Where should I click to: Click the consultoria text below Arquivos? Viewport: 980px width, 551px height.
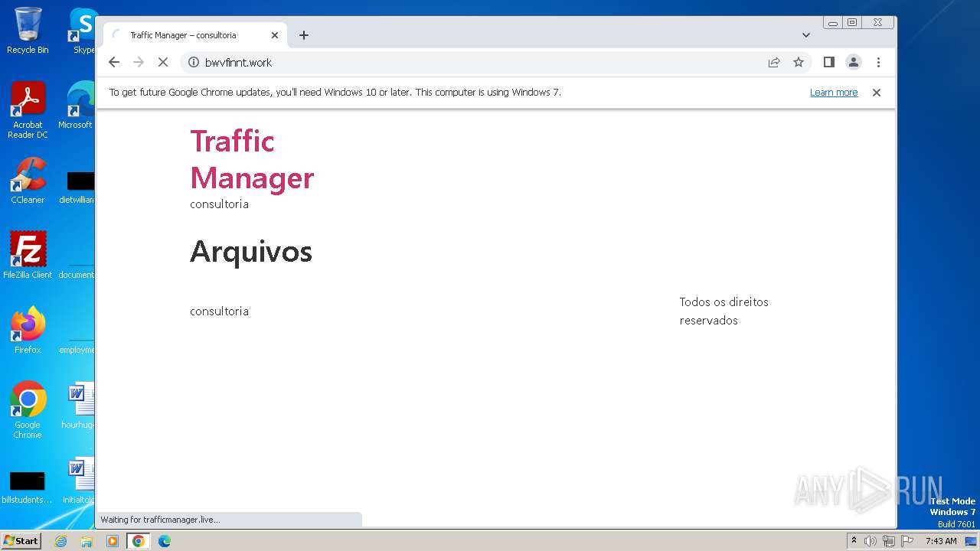[219, 311]
